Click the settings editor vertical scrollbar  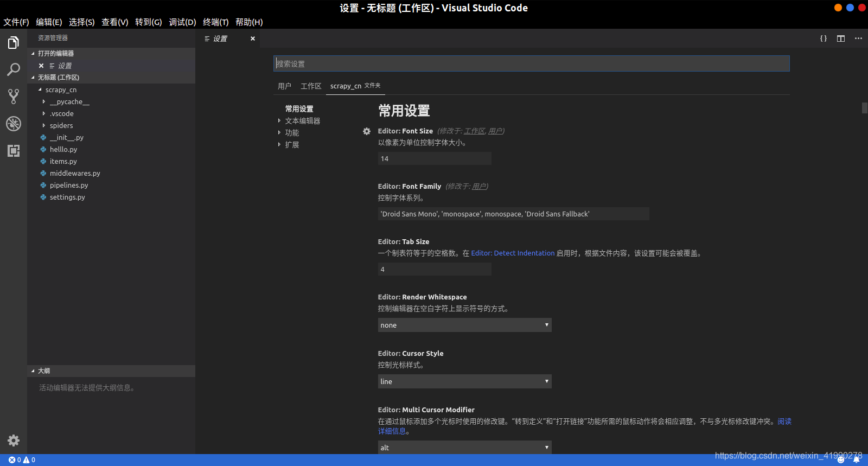865,108
